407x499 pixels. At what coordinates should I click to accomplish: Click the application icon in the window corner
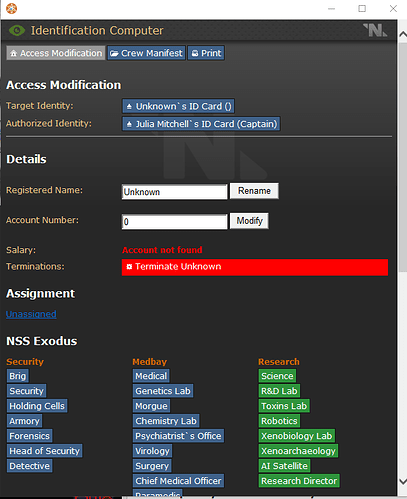click(11, 8)
